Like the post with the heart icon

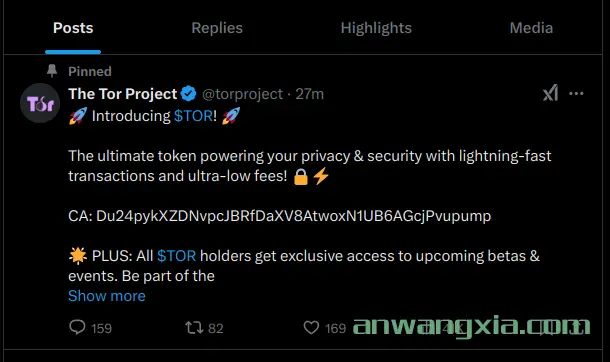click(311, 328)
